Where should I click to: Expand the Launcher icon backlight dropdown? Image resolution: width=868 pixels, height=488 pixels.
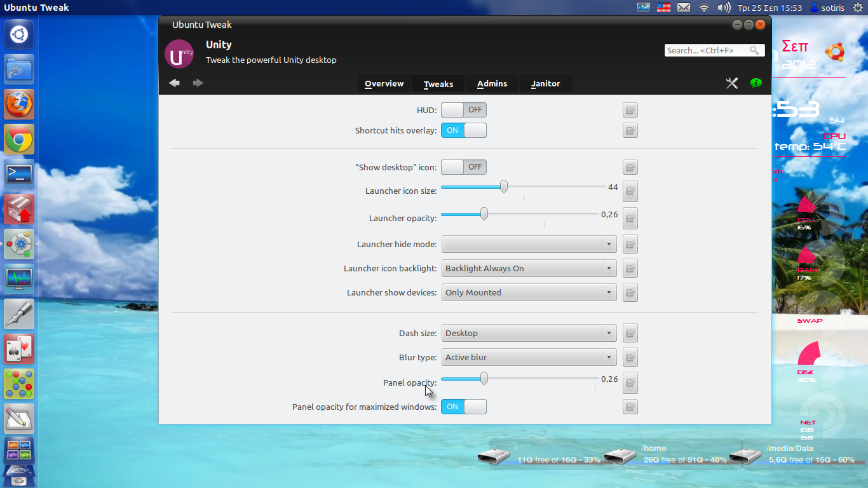[x=529, y=268]
